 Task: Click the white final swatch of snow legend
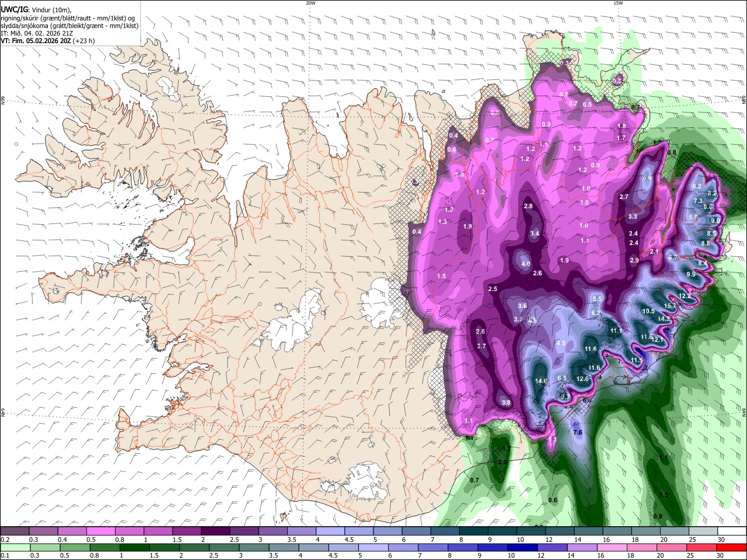click(732, 531)
